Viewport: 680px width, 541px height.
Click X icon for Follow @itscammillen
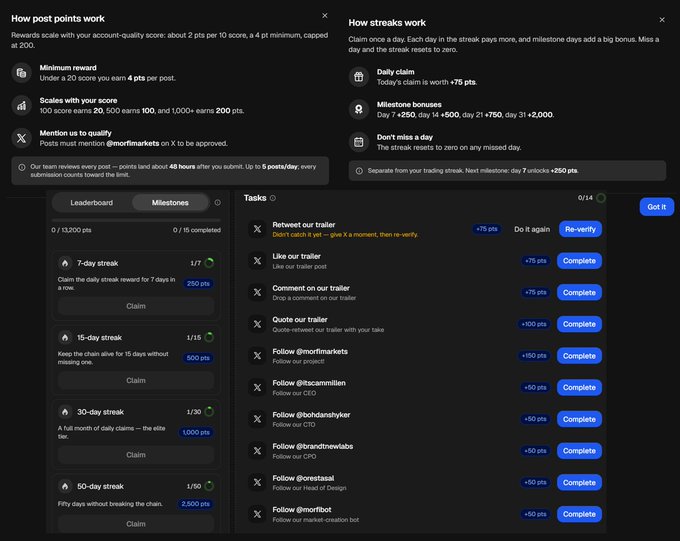pos(257,387)
